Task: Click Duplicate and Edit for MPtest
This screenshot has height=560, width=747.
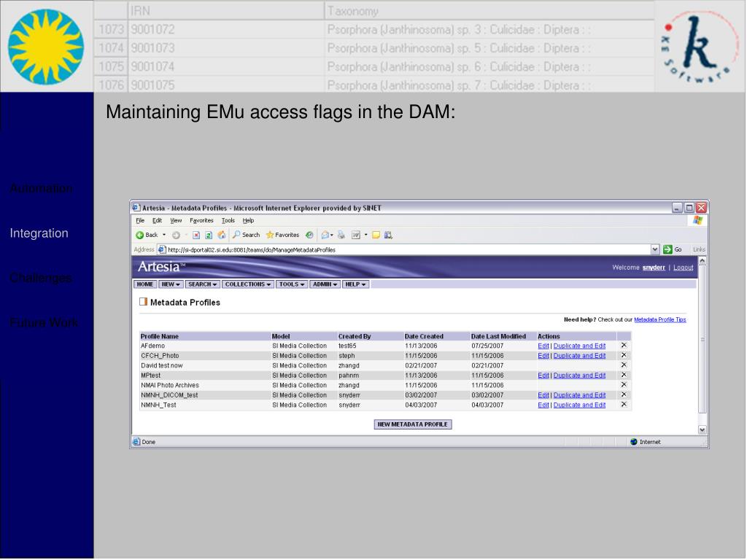Action: click(580, 376)
